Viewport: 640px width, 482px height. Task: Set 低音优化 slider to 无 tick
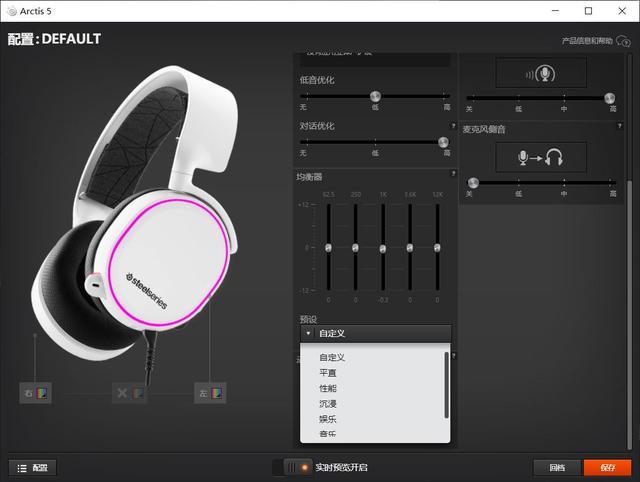307,96
